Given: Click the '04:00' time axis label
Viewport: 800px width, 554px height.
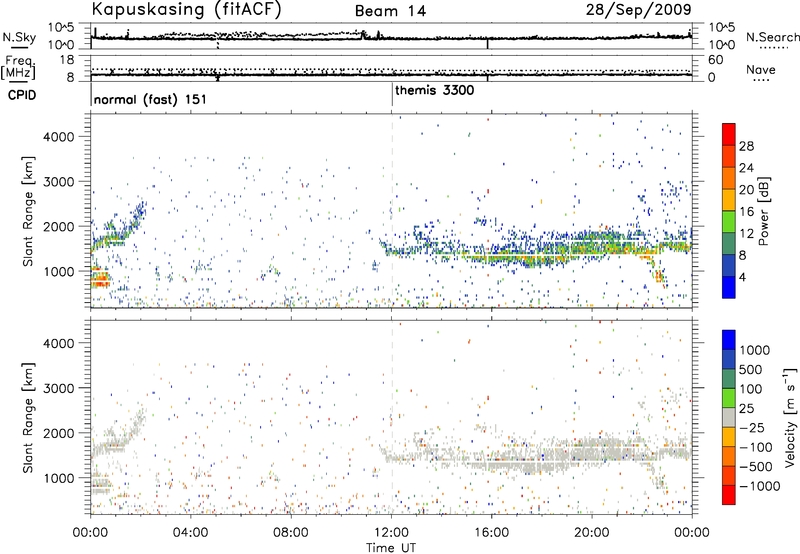Looking at the screenshot, I should (x=191, y=533).
